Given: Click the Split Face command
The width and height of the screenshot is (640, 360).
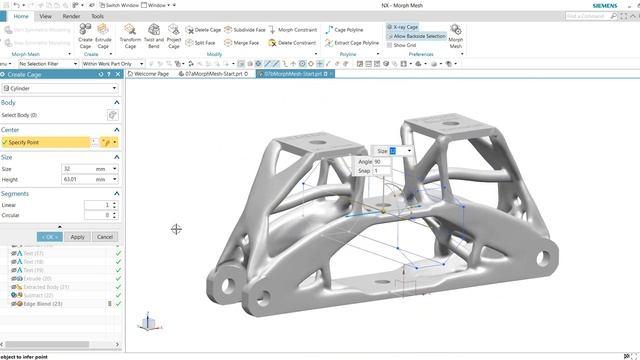Looking at the screenshot, I should (200, 42).
